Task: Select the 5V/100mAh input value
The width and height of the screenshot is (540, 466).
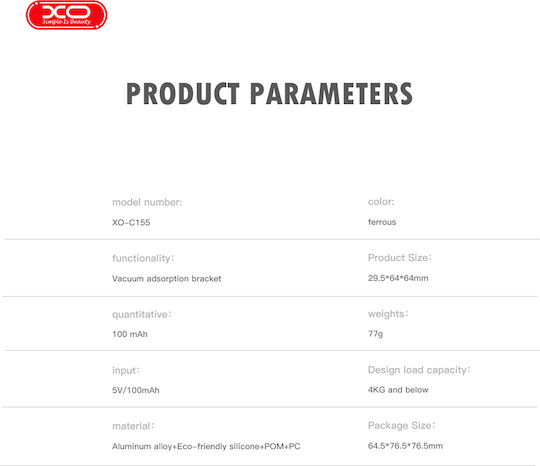Action: tap(136, 390)
